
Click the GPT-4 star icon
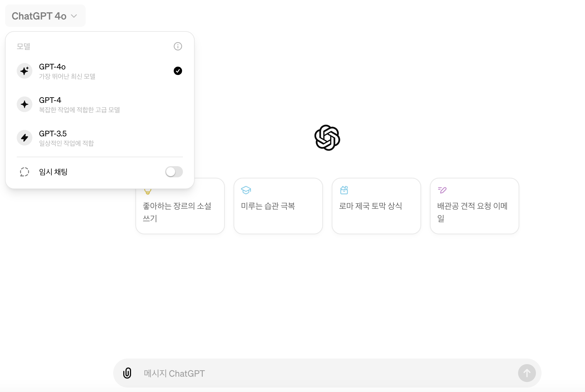(x=25, y=104)
